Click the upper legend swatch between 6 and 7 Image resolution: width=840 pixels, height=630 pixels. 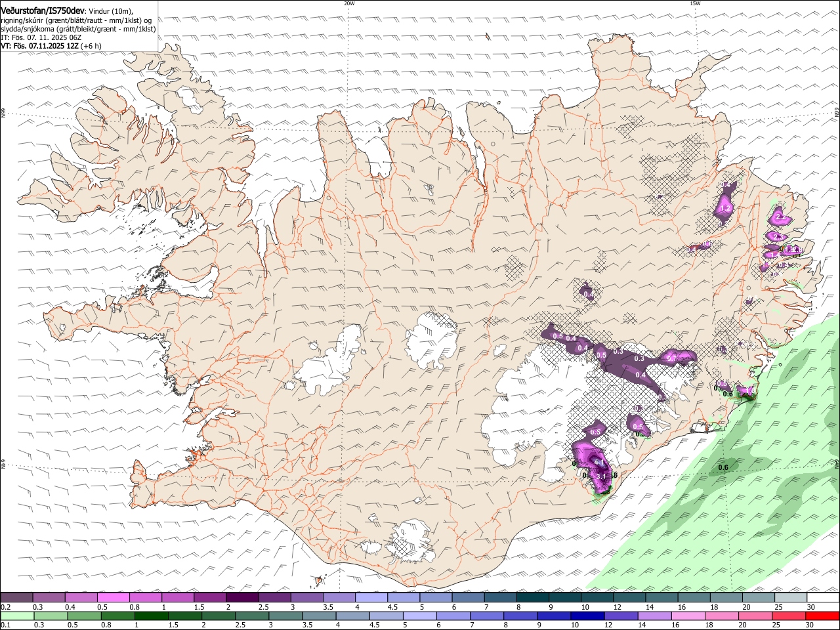coord(469,597)
